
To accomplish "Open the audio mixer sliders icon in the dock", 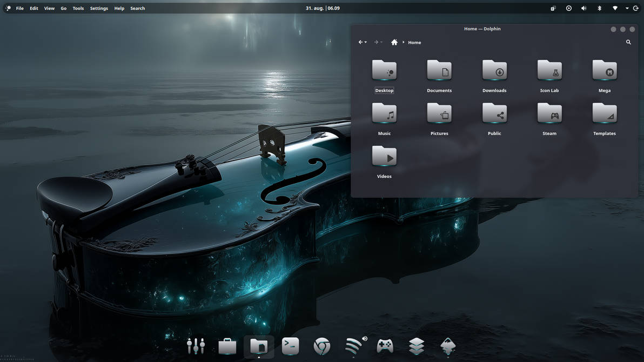I will click(x=196, y=346).
